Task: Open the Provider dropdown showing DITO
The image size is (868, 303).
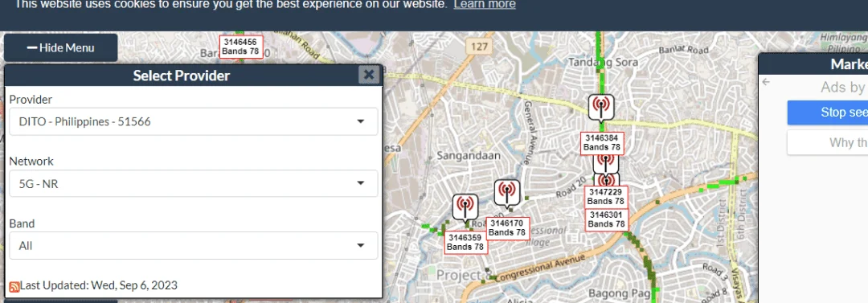Action: [x=193, y=121]
